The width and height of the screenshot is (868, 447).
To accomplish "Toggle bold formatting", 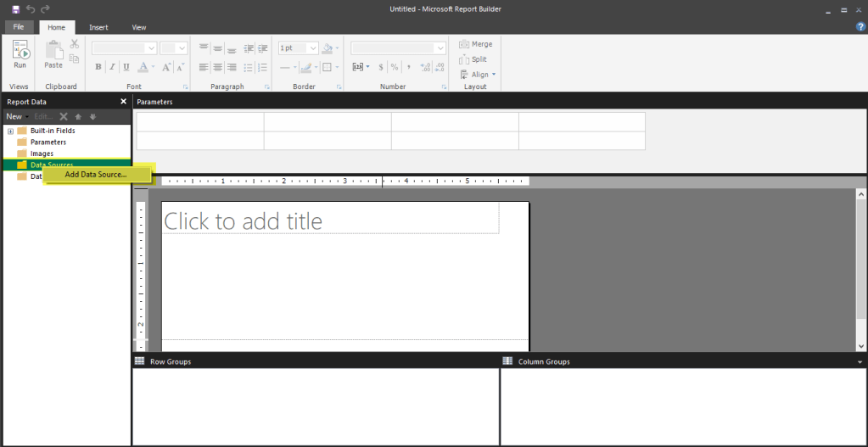I will (x=98, y=67).
